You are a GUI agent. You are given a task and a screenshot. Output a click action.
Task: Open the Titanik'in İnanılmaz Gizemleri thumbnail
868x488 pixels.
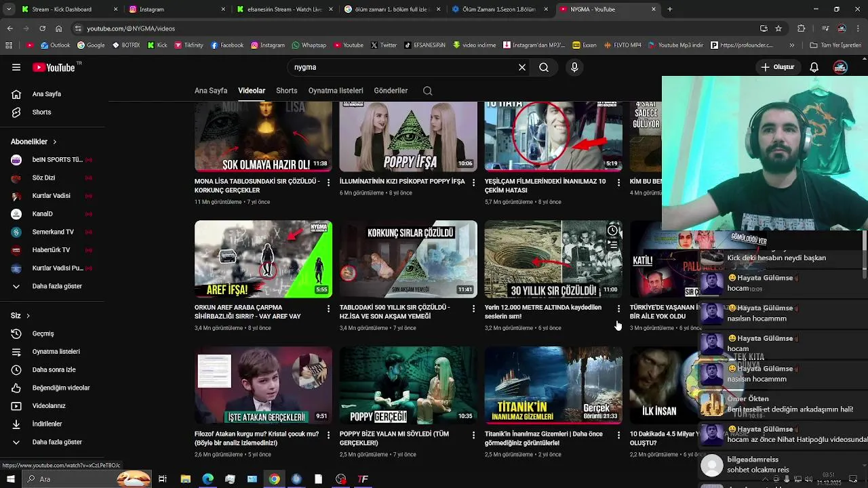point(553,385)
